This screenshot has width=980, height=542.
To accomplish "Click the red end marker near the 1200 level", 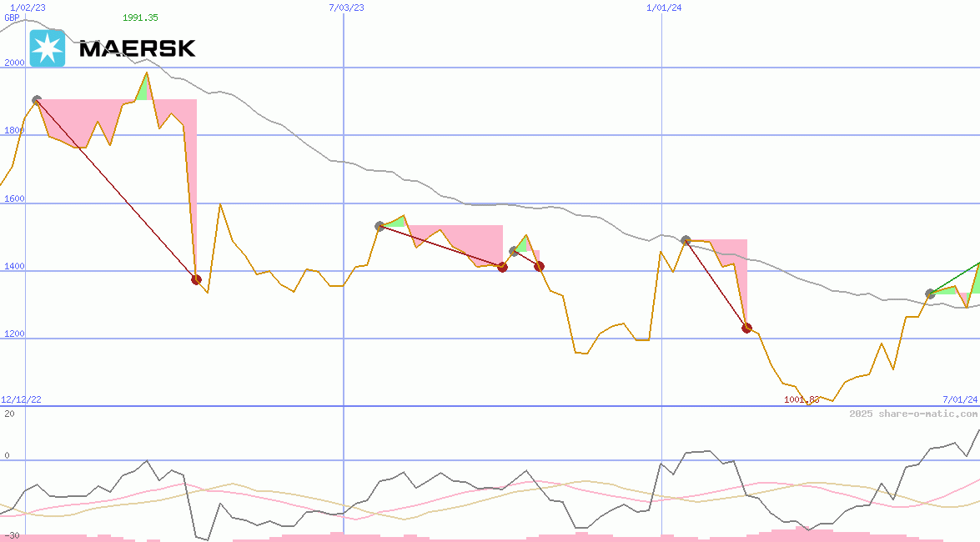I will [747, 328].
